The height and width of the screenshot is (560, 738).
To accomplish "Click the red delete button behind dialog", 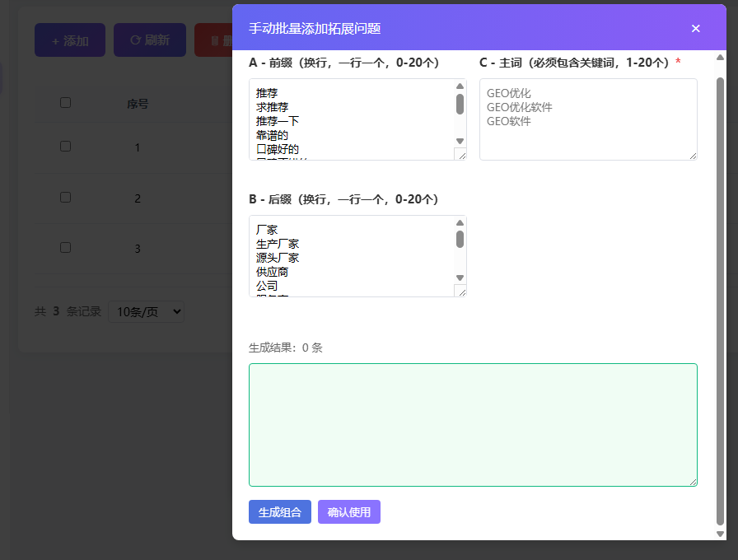I will coord(213,40).
